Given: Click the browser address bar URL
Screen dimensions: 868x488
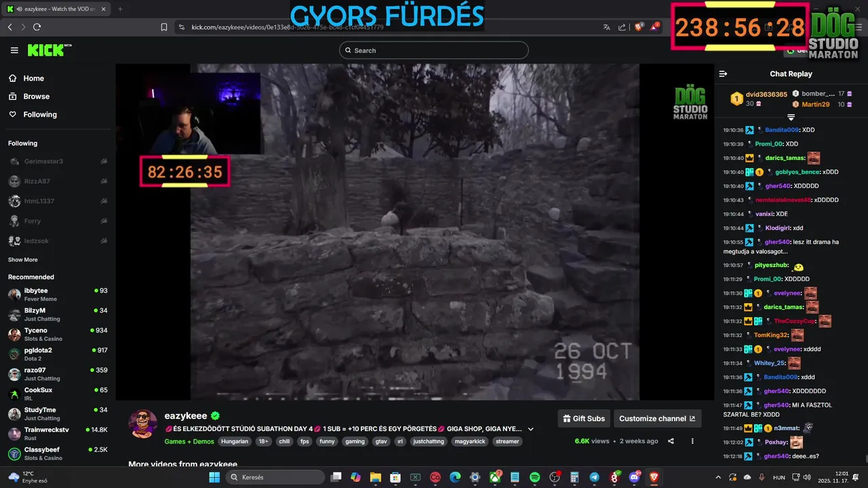Looking at the screenshot, I should 288,27.
